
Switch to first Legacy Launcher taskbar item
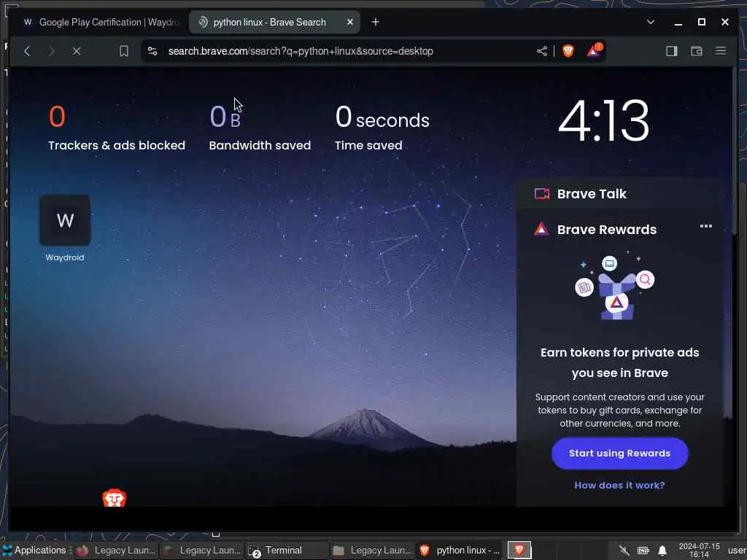pos(117,551)
